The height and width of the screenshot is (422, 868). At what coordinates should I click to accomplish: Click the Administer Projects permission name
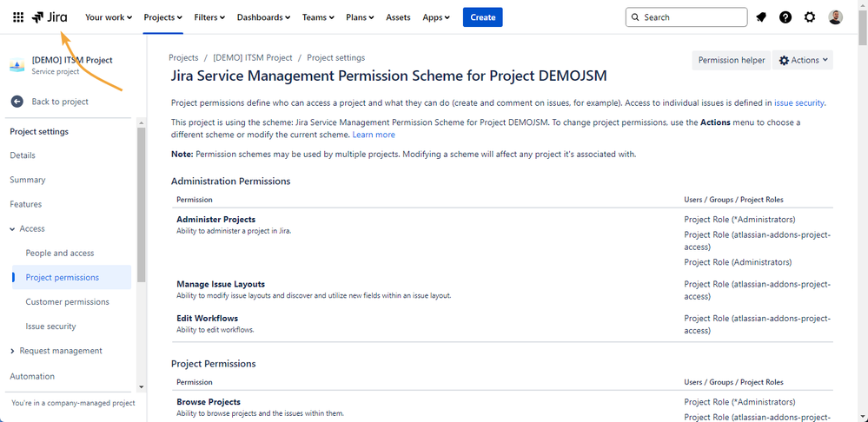point(215,220)
